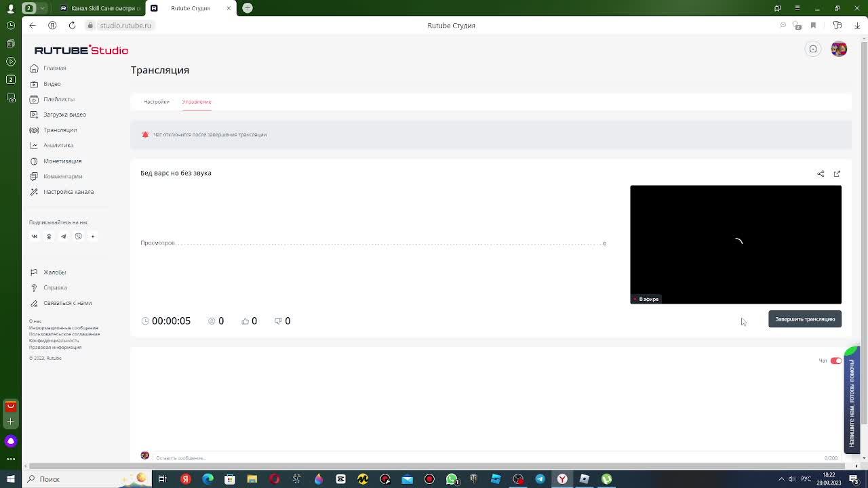
Task: Expand more social links with the plus icon
Action: click(x=93, y=237)
